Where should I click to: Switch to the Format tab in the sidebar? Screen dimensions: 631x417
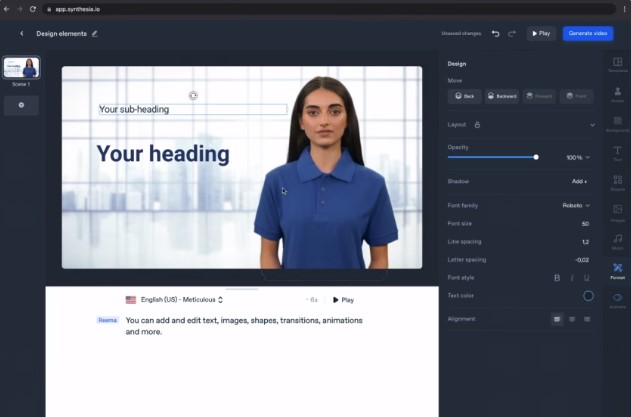(617, 271)
